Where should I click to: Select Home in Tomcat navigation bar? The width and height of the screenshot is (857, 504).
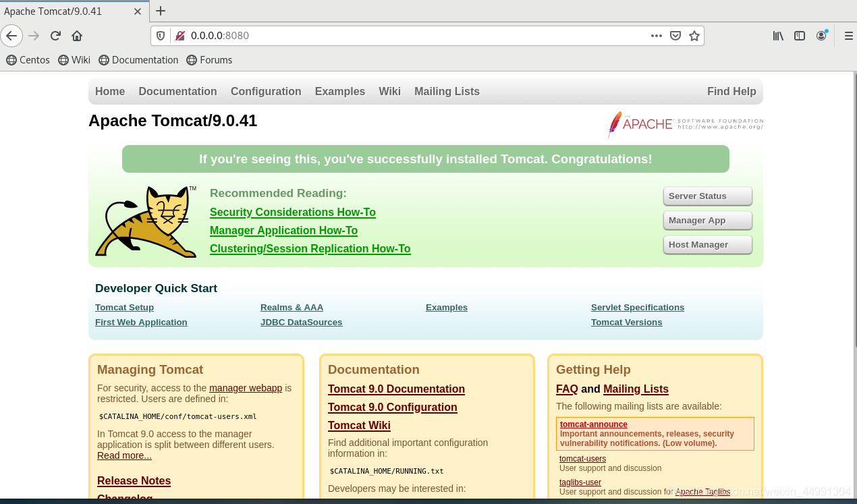tap(110, 92)
